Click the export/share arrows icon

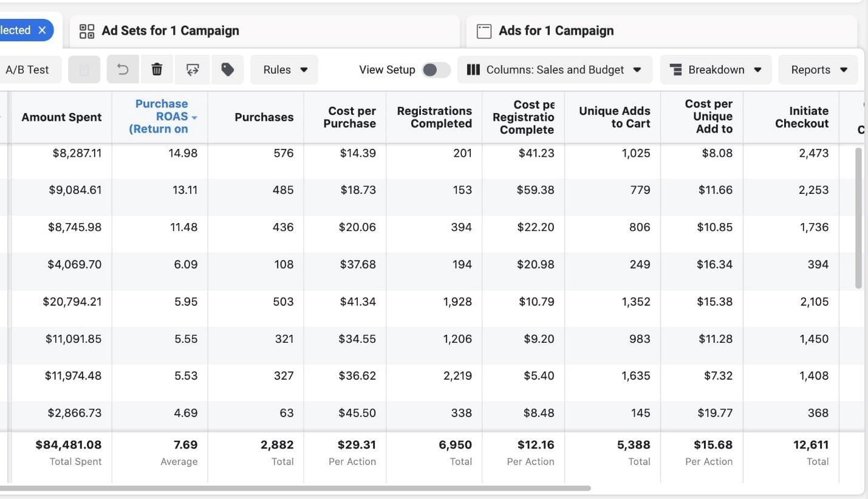coord(193,70)
